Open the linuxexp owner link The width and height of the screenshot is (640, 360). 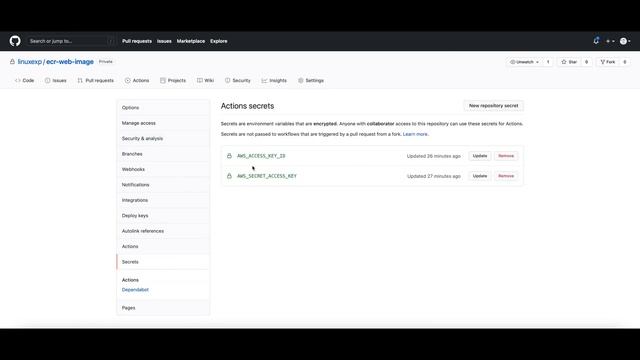(30, 62)
